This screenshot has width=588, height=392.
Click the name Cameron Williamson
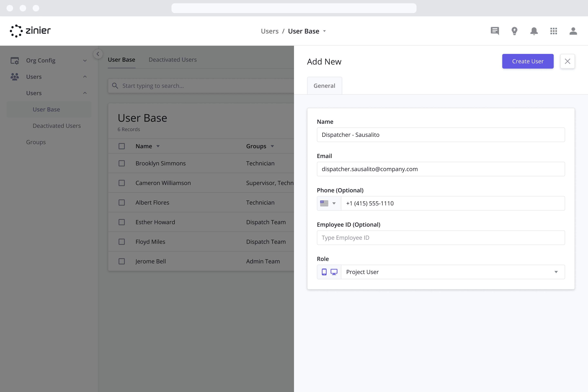(163, 183)
